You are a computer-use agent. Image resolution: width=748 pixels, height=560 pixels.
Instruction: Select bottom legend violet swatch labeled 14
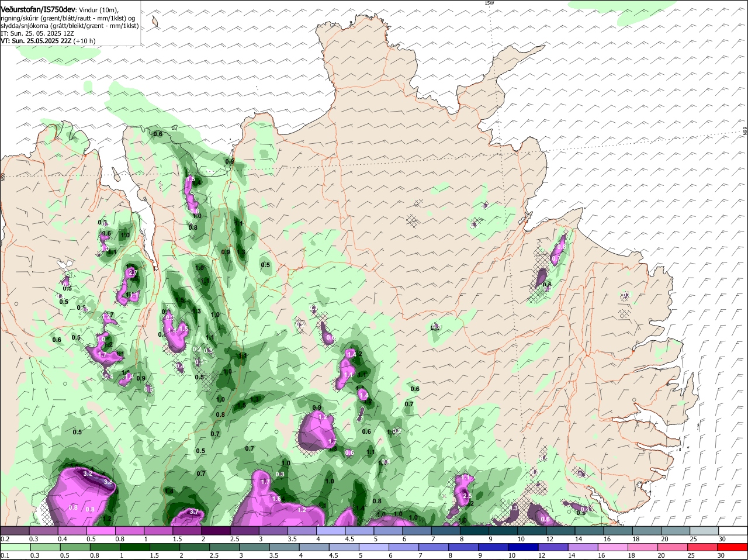click(x=584, y=547)
